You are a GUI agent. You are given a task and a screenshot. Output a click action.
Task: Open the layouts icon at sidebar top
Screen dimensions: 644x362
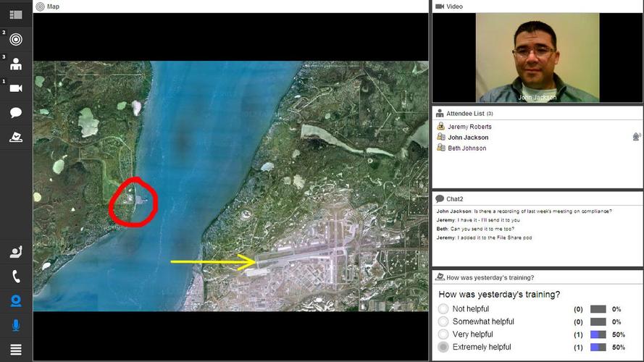15,14
